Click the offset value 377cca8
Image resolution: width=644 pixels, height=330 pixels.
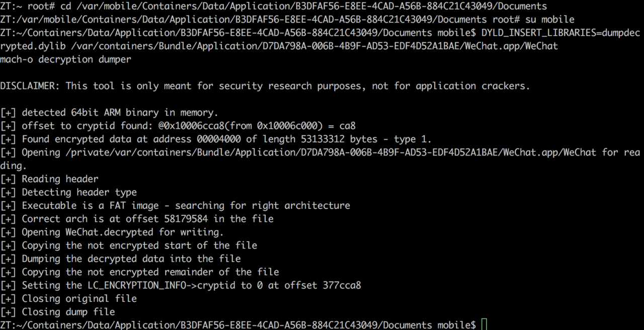coord(342,285)
